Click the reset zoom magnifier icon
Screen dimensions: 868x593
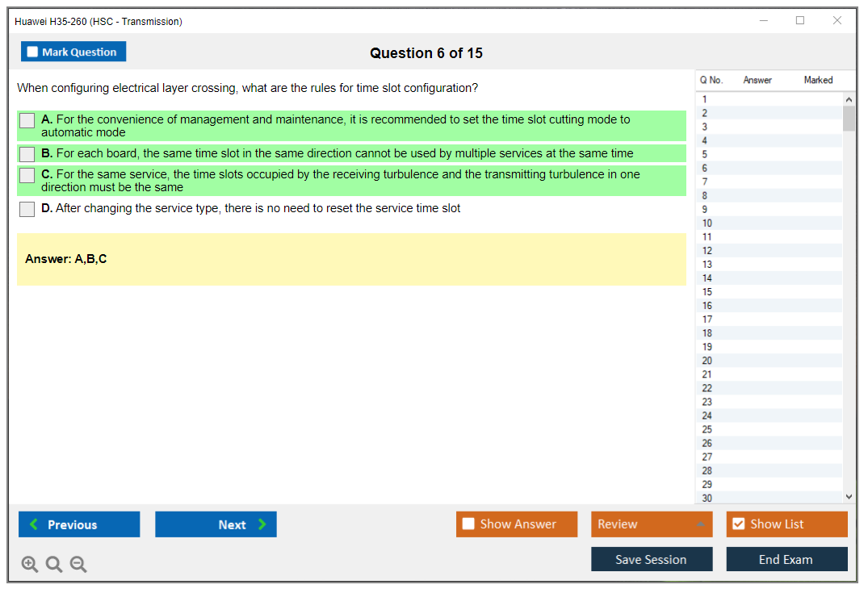[x=54, y=565]
